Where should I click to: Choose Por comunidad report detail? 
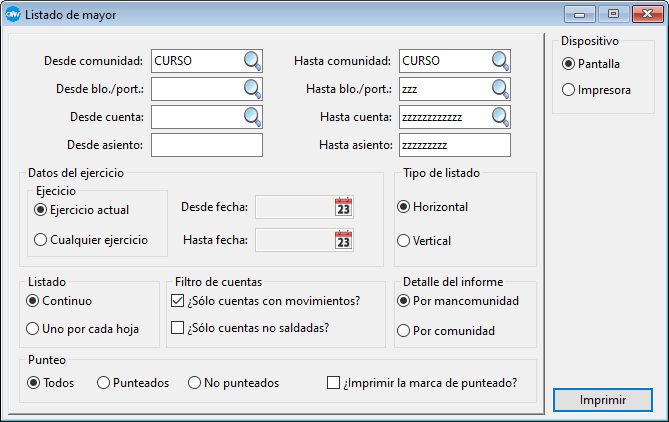pyautogui.click(x=404, y=330)
